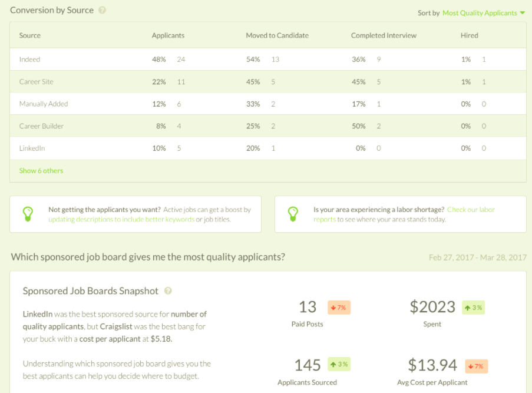Click lightbulb icon in applicants tip card
Screen dimensions: 532x393
[28, 214]
